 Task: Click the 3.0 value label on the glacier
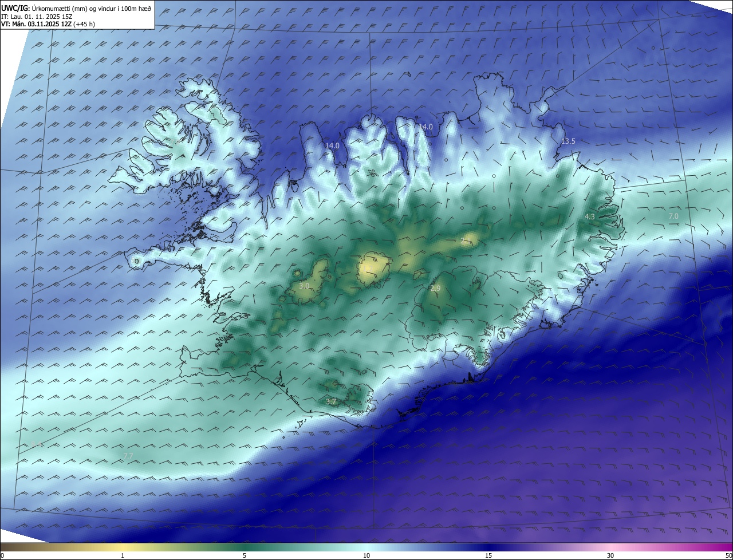pyautogui.click(x=305, y=286)
